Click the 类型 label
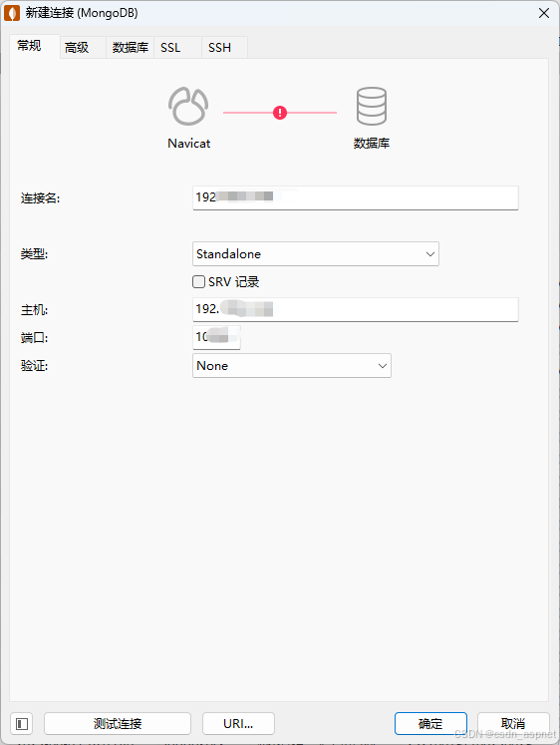 click(34, 254)
